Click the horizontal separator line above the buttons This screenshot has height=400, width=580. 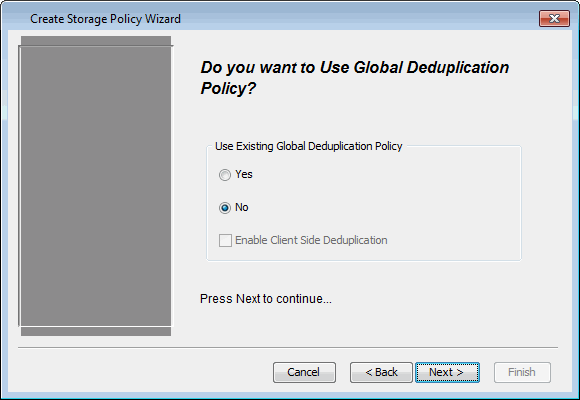click(x=288, y=348)
